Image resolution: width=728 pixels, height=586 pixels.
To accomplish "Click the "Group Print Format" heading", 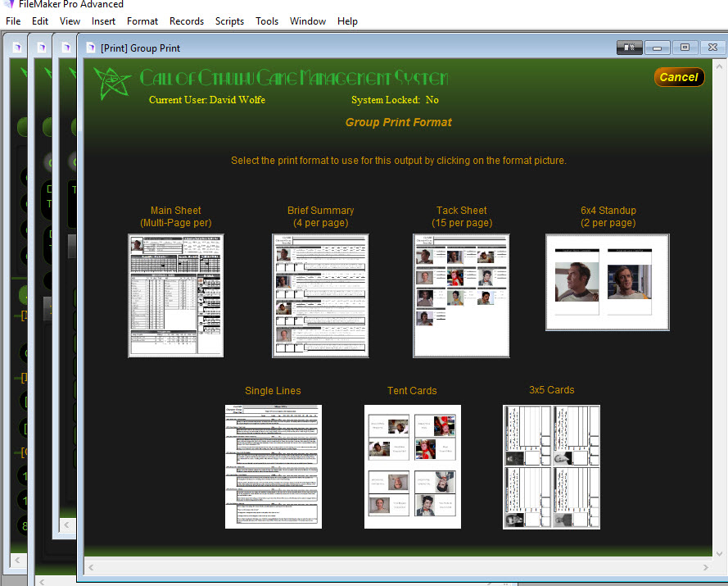I will [x=398, y=122].
